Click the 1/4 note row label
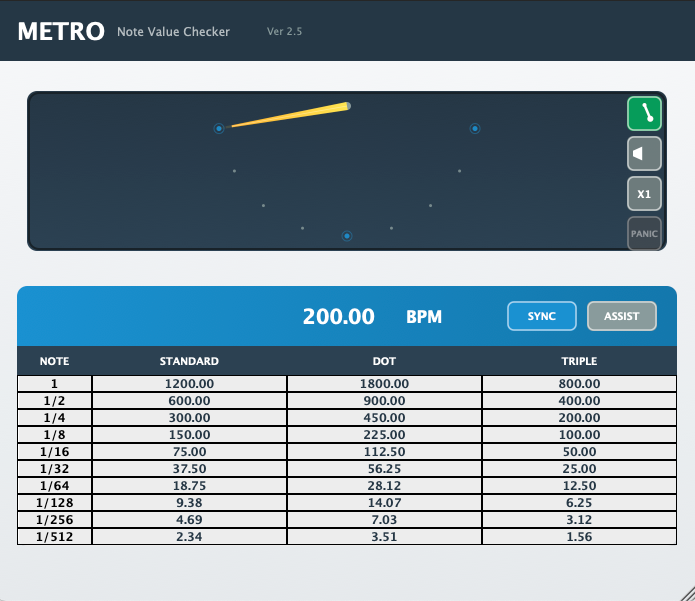 (54, 418)
